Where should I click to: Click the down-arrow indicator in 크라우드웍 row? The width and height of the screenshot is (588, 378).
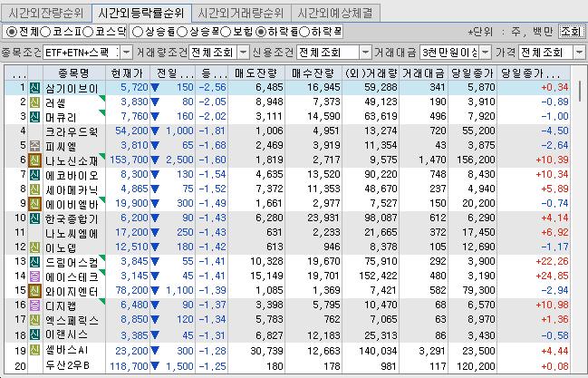coord(155,131)
